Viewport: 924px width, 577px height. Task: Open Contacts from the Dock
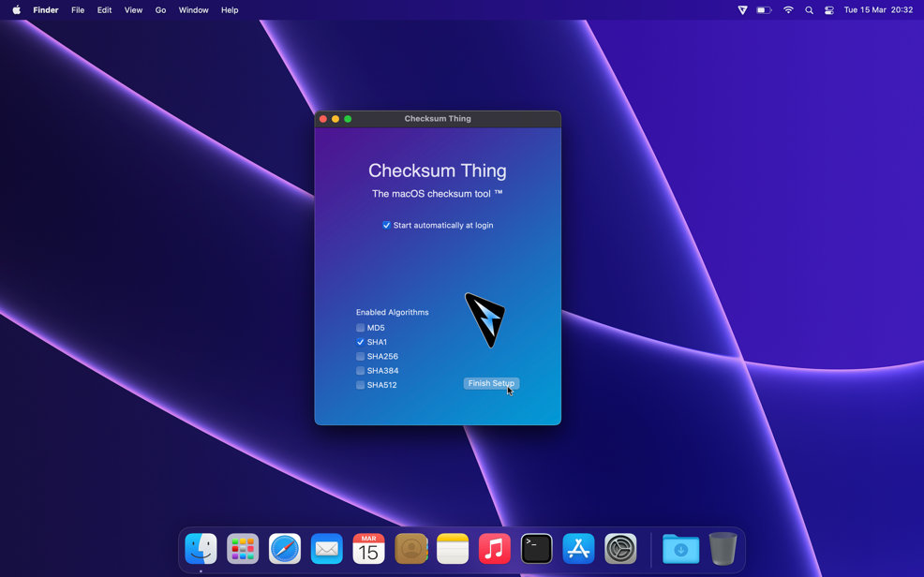click(410, 549)
